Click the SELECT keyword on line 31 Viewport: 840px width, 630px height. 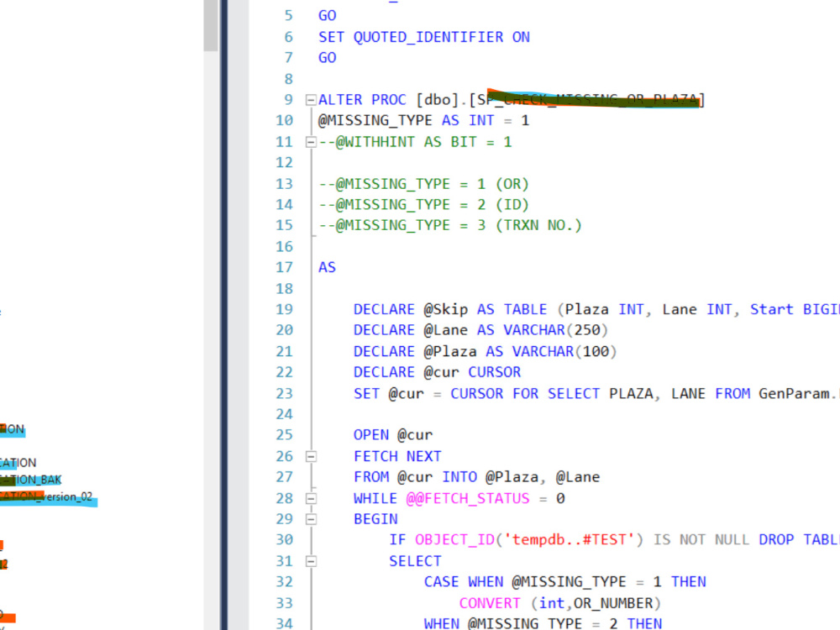tap(415, 561)
